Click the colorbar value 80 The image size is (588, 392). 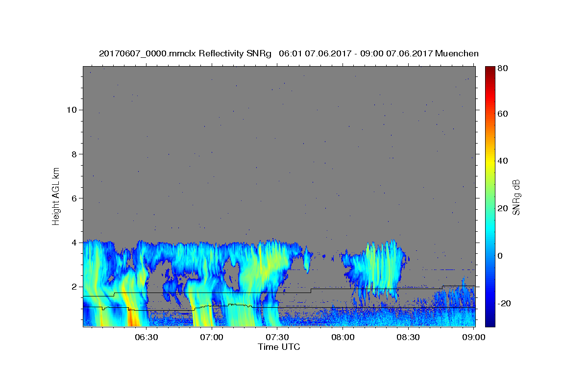(502, 68)
